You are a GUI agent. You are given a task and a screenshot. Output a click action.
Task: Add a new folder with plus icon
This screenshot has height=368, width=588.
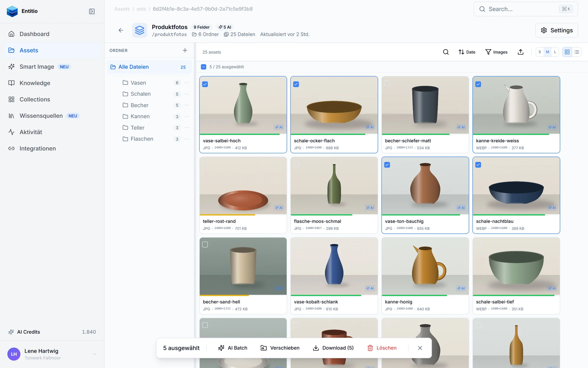coord(185,50)
